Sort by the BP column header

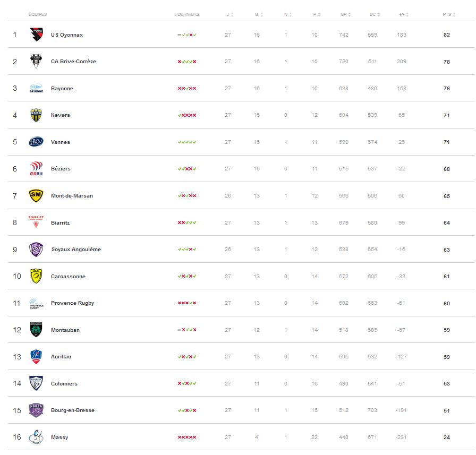[x=345, y=14]
